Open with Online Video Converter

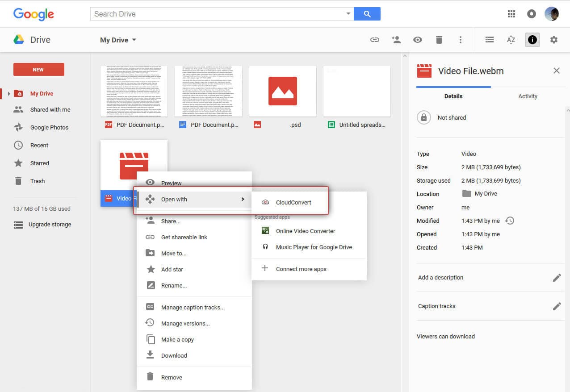point(309,231)
